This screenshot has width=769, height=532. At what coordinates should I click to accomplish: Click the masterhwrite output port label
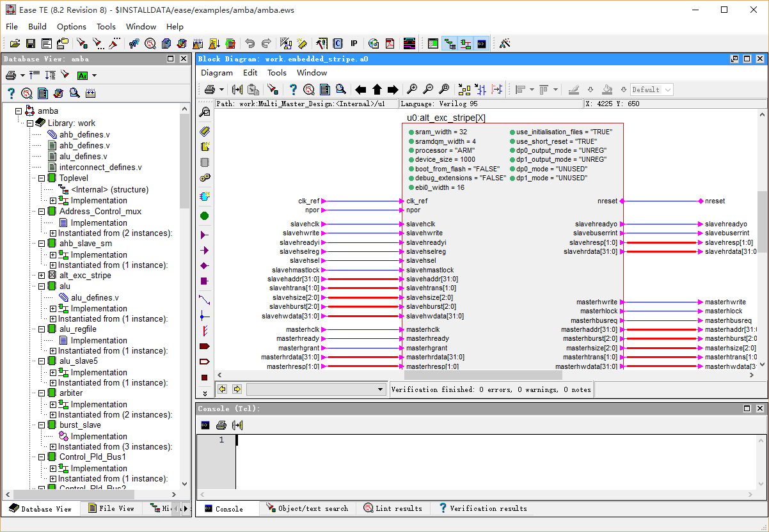tap(725, 302)
